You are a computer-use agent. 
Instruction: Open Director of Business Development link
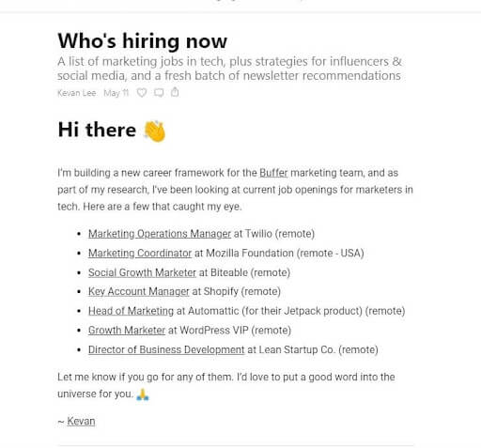166,349
